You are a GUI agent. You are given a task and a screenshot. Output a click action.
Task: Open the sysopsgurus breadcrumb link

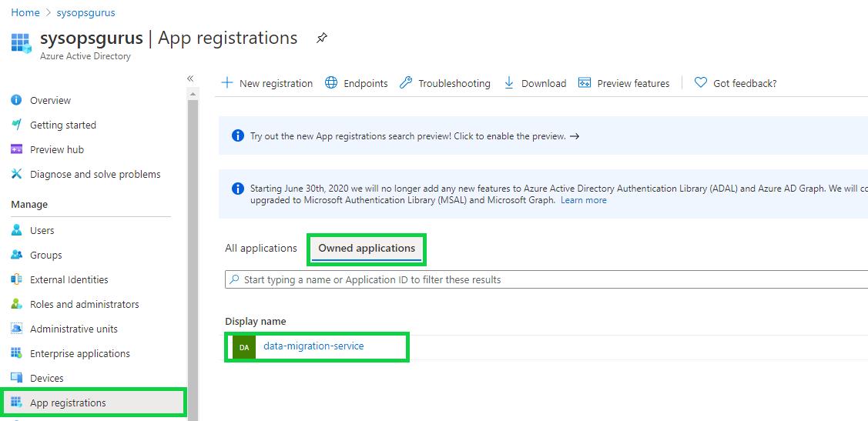(85, 12)
